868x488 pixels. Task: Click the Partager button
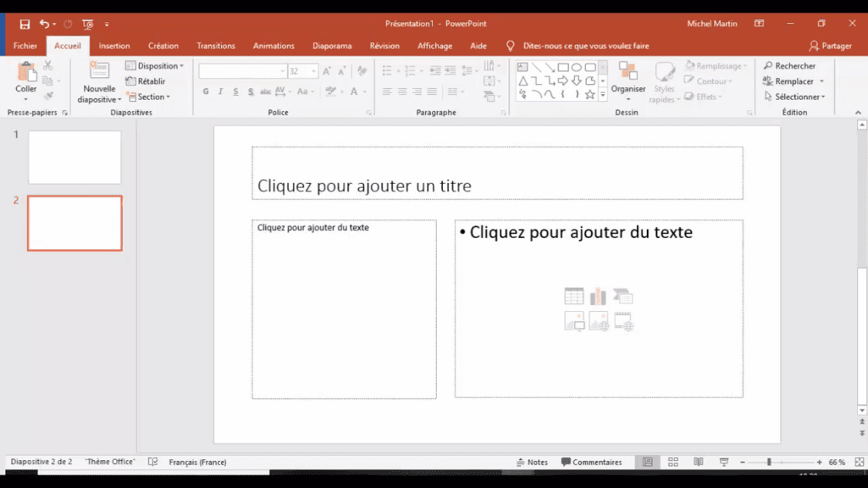coord(832,46)
